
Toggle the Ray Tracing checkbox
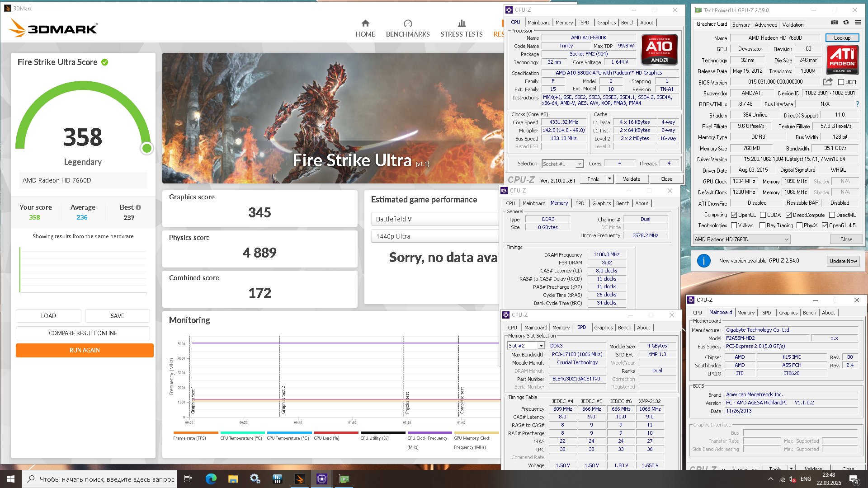coord(762,225)
